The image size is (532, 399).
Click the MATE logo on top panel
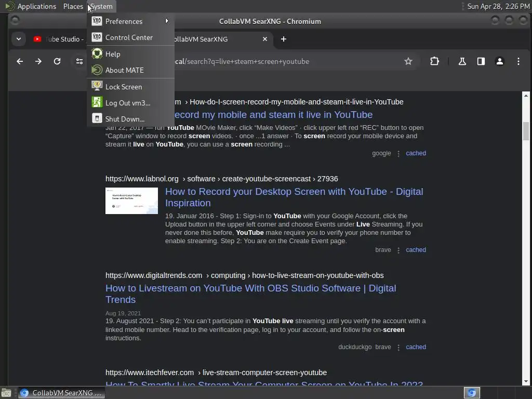(9, 6)
